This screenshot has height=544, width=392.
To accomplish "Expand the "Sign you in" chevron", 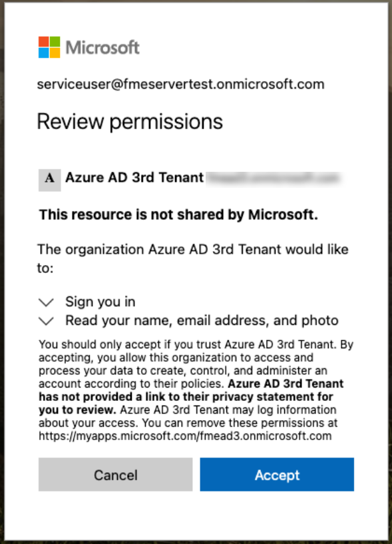I will [x=46, y=302].
